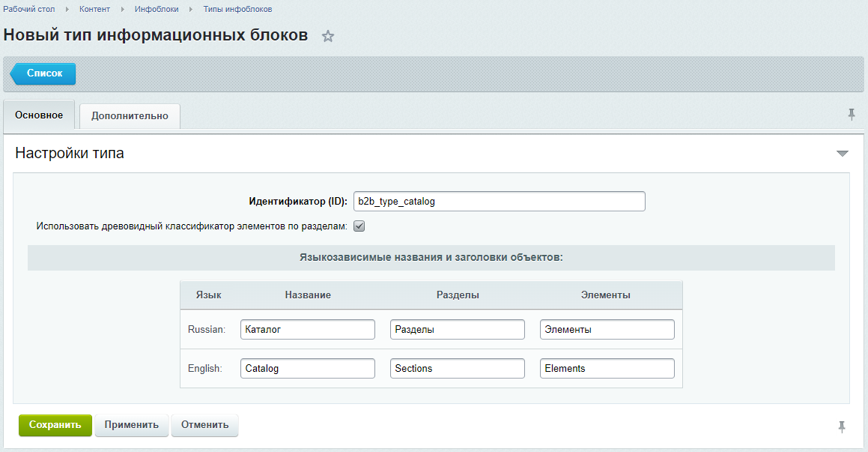Switch to the Основное tab
The image size is (868, 452).
click(x=39, y=115)
